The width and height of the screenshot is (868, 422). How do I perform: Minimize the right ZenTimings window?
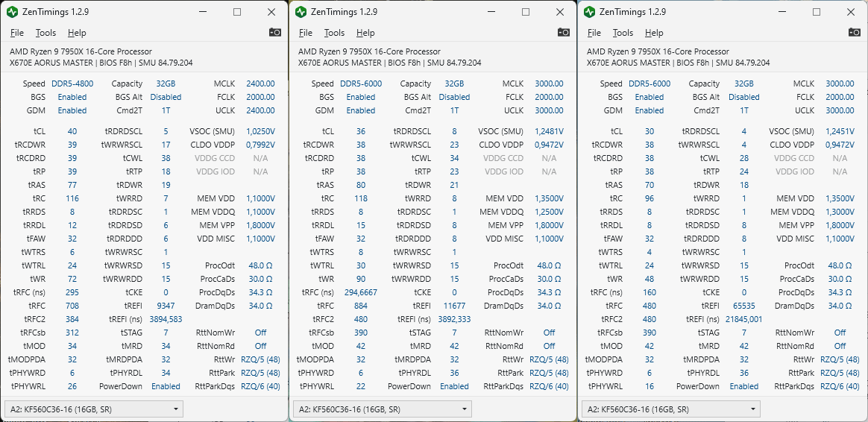point(782,12)
